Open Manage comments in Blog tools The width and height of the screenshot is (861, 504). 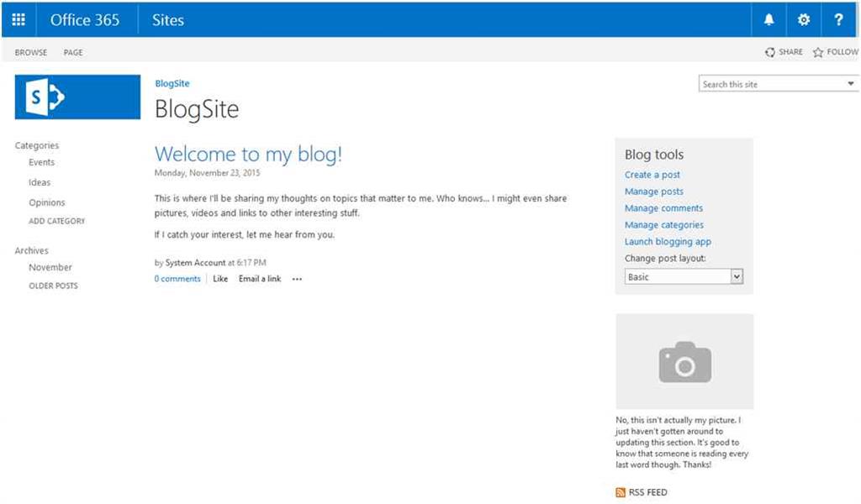(663, 207)
